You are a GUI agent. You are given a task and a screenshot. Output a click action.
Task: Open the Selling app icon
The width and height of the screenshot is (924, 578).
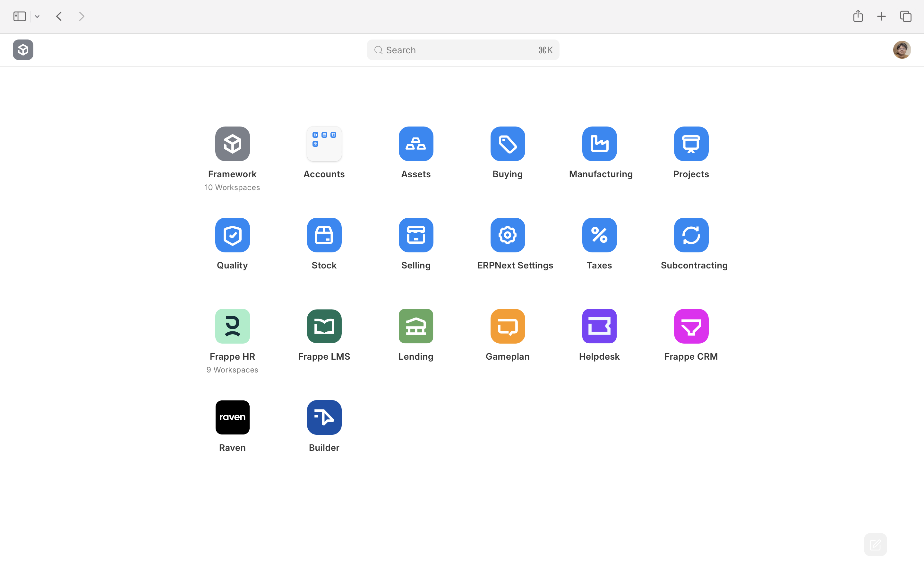click(416, 235)
